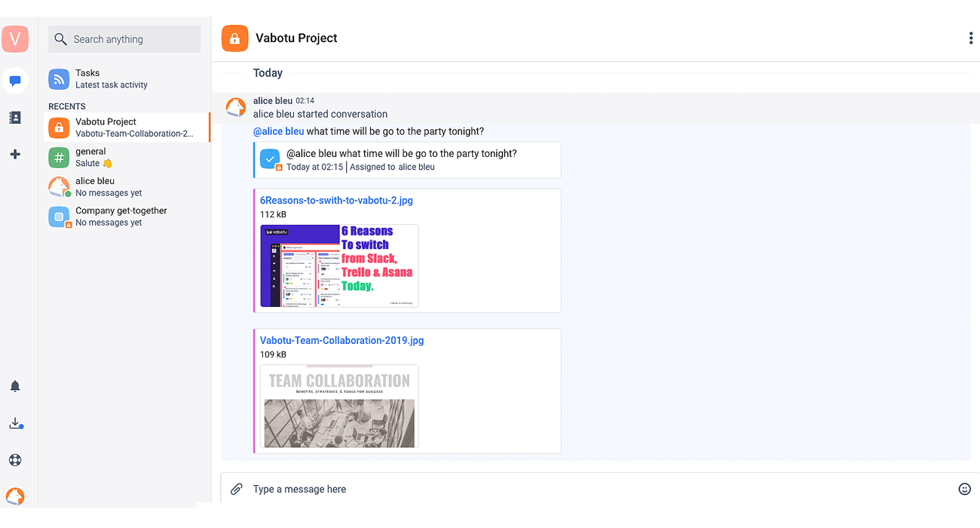Screen dimensions: 980x528
Task: Click the paperclip attach file icon
Action: point(237,489)
